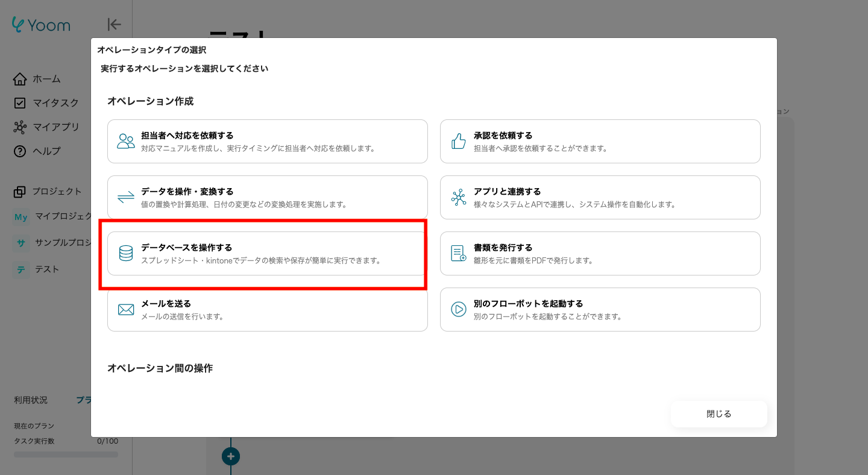This screenshot has width=868, height=475.
Task: Click the thumbs-up icon for 承認を依頼する
Action: pyautogui.click(x=459, y=141)
